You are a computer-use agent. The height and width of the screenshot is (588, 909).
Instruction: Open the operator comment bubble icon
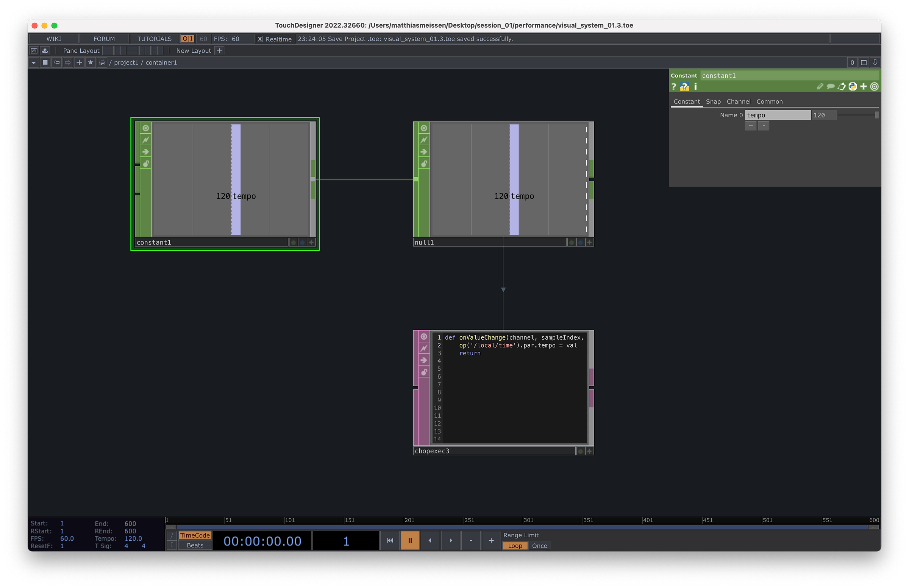pos(830,87)
